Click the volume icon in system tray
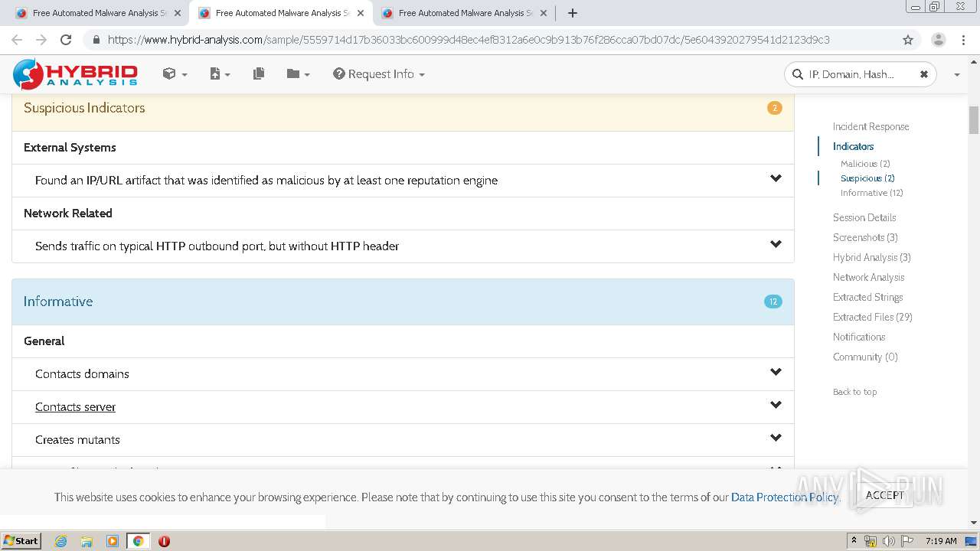Image resolution: width=980 pixels, height=551 pixels. tap(888, 541)
